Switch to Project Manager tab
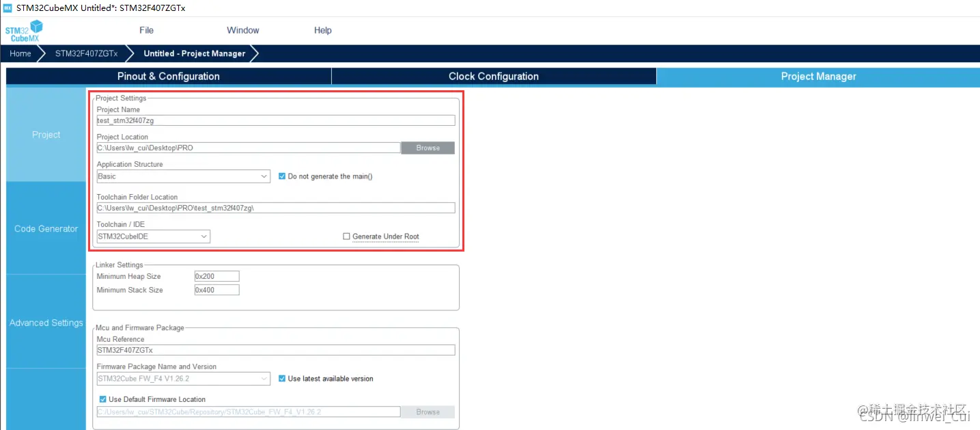The height and width of the screenshot is (430, 980). point(818,77)
